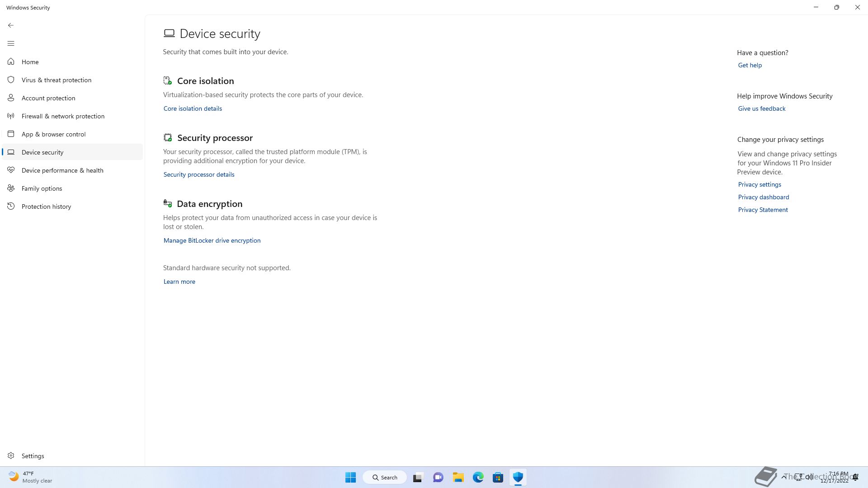Viewport: 868px width, 488px height.
Task: Click the Windows Security shield taskbar icon
Action: point(518,477)
